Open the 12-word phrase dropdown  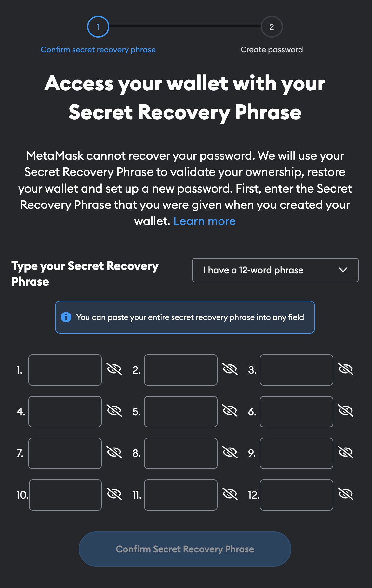(x=275, y=270)
